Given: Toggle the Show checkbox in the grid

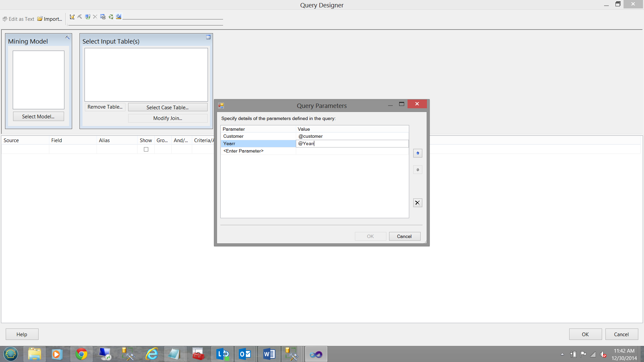Looking at the screenshot, I should coord(146,149).
